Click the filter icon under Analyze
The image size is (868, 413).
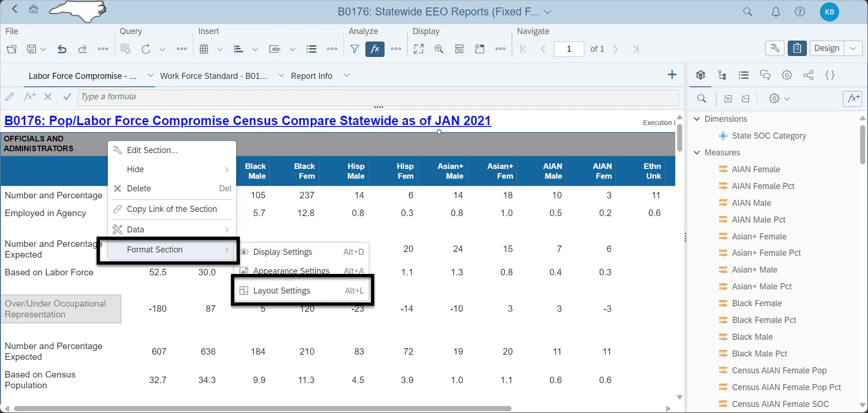tap(355, 49)
